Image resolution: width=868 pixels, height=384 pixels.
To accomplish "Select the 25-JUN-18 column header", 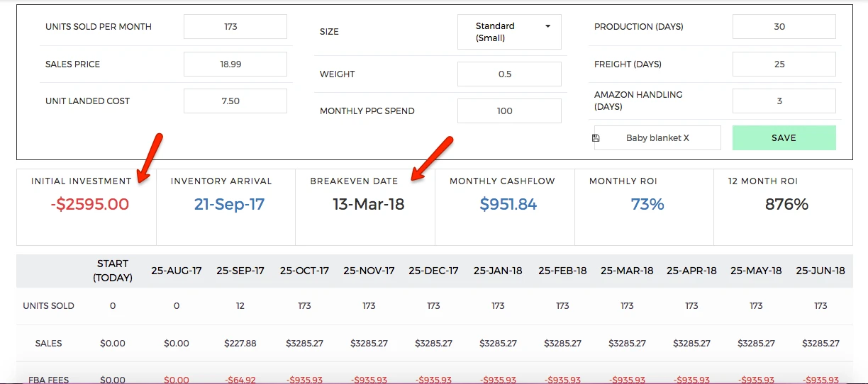I will (x=820, y=271).
